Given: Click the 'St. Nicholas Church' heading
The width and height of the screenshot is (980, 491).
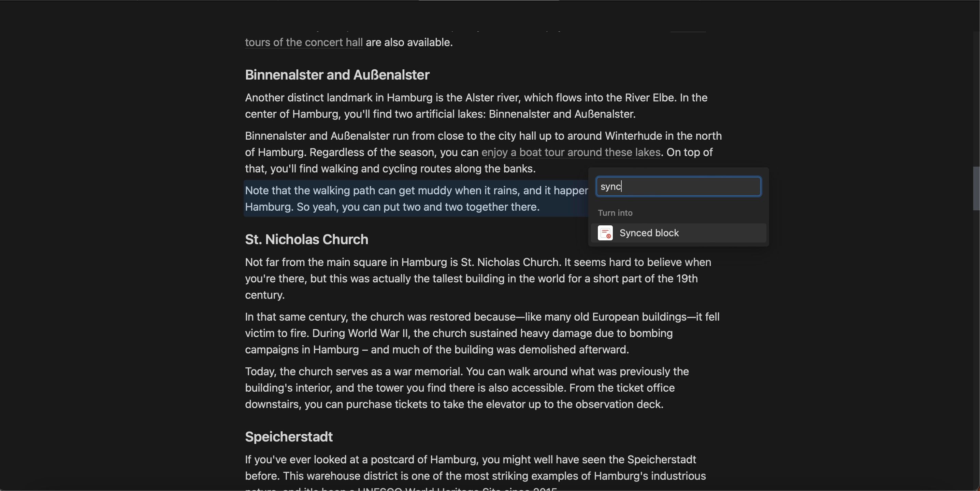Looking at the screenshot, I should click(x=306, y=239).
